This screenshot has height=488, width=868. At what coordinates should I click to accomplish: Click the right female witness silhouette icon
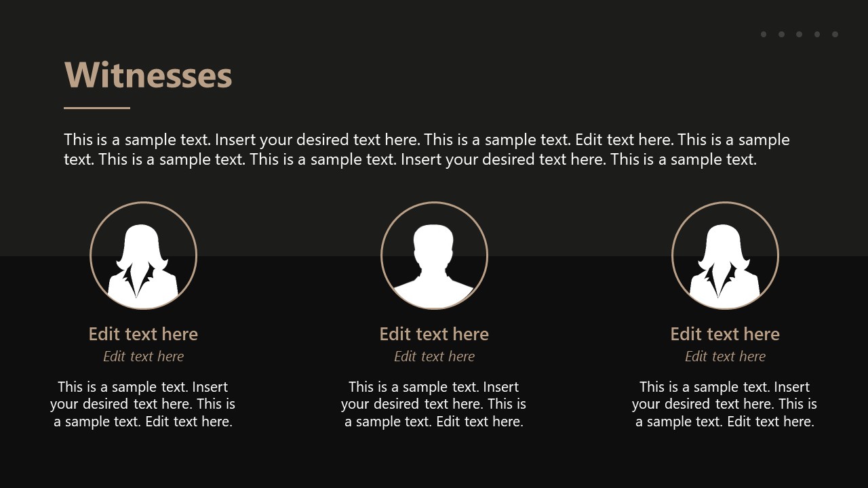[725, 260]
